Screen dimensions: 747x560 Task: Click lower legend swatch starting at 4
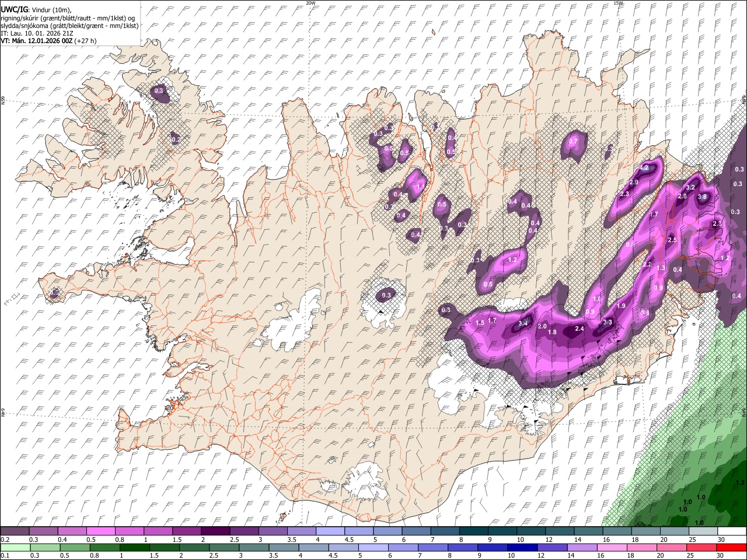pyautogui.click(x=314, y=547)
